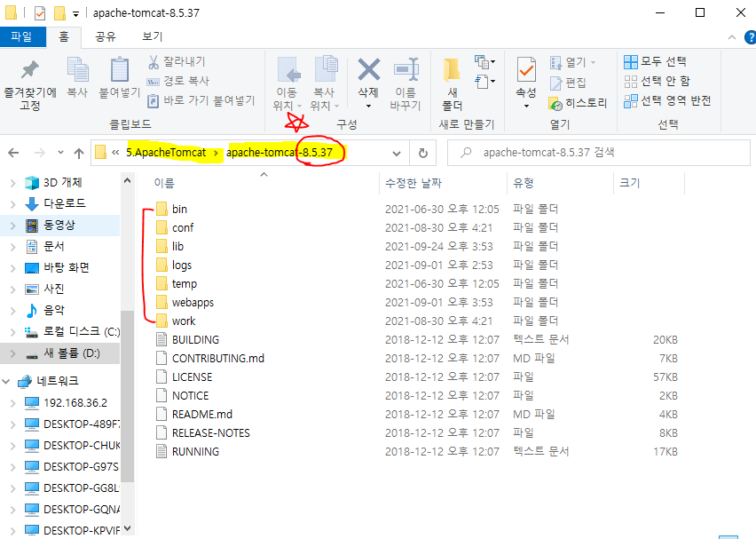Screen dimensions: 756x539
Task: Open the 파일 menu tab
Action: (22, 36)
